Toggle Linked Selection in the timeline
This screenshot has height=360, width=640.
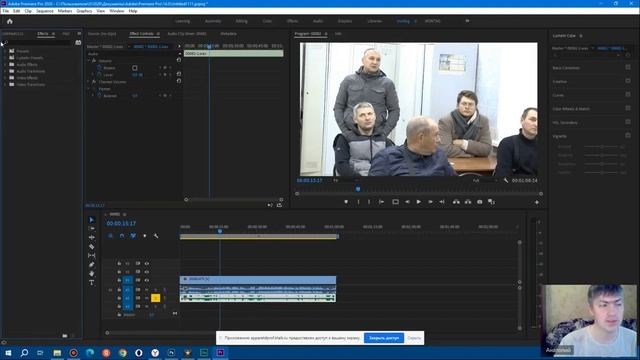click(x=133, y=236)
